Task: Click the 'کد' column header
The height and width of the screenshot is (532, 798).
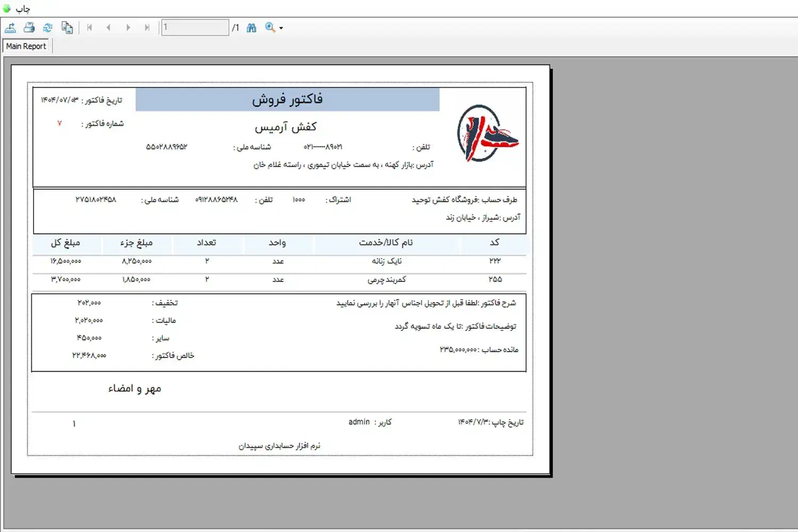Action: tap(495, 243)
